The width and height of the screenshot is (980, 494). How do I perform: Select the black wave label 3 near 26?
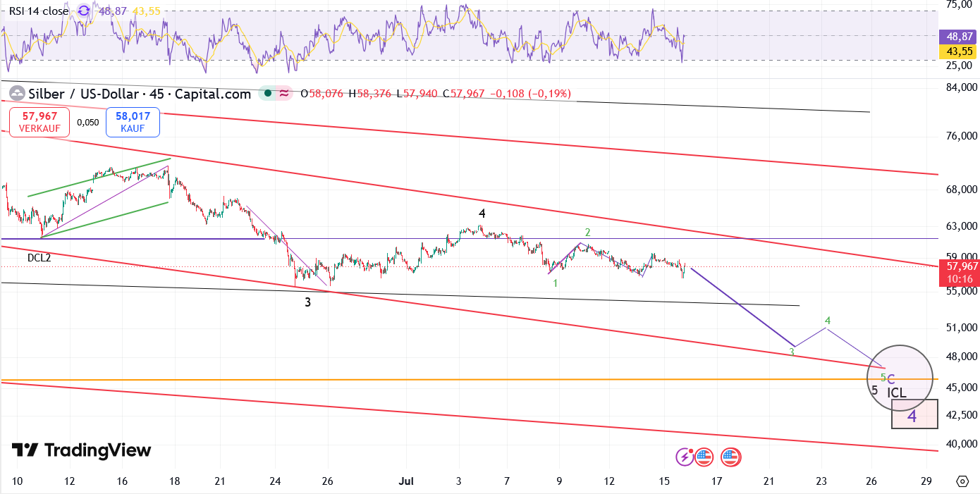307,302
